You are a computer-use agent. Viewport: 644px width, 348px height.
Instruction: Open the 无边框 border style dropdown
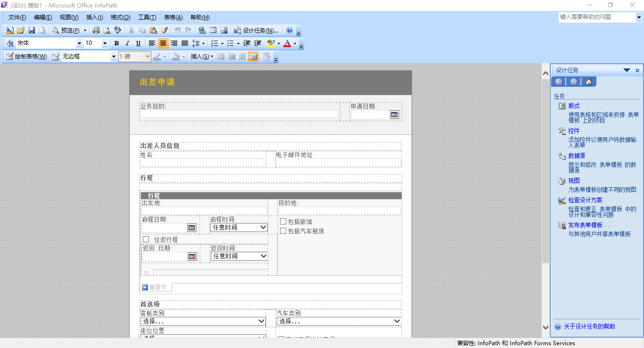[113, 57]
